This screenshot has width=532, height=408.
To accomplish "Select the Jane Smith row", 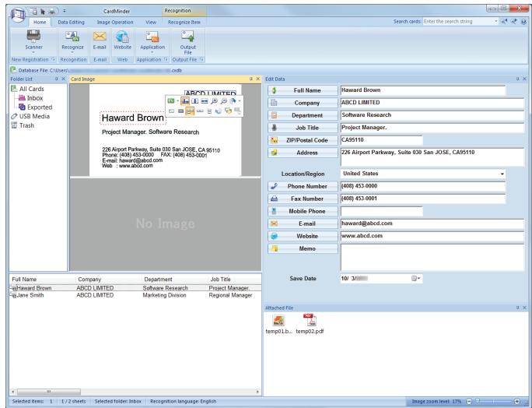I will [135, 295].
